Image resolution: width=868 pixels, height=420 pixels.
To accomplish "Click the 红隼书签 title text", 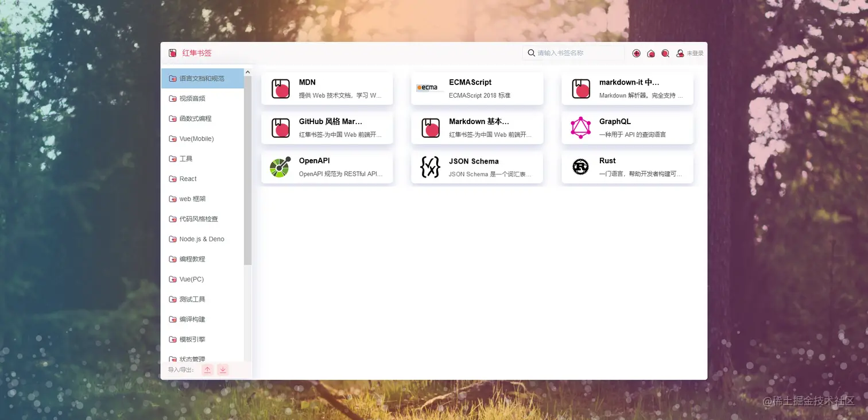I will (x=197, y=53).
